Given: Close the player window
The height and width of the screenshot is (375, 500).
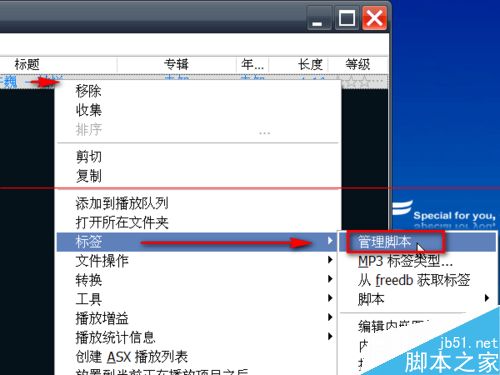Looking at the screenshot, I should tap(374, 18).
